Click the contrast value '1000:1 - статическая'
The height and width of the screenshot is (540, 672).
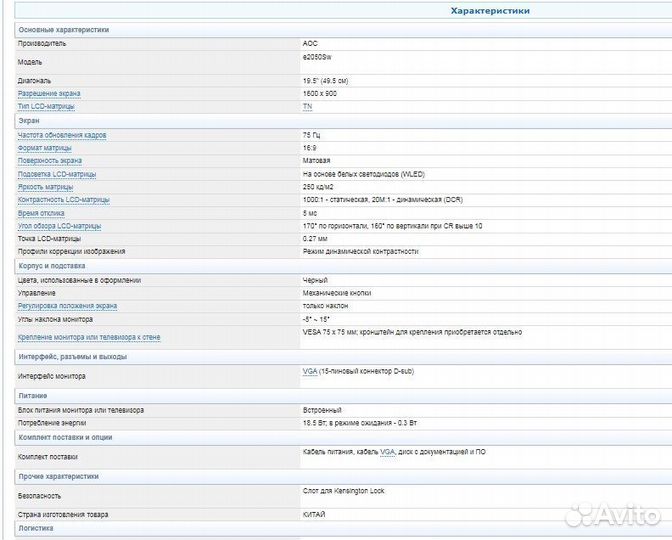tap(335, 200)
